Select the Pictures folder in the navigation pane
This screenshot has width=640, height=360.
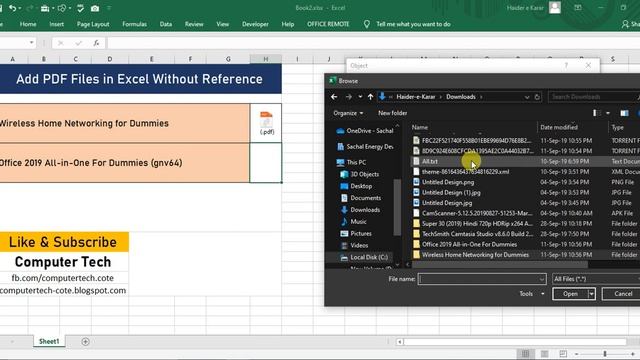click(356, 233)
